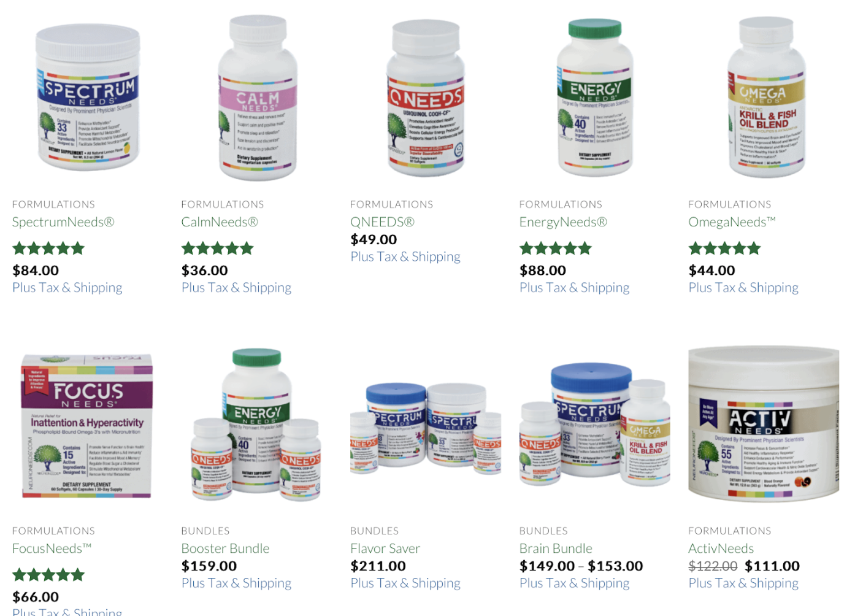Click the CalmNeeds bottle product image
This screenshot has height=616, width=855.
(x=258, y=98)
